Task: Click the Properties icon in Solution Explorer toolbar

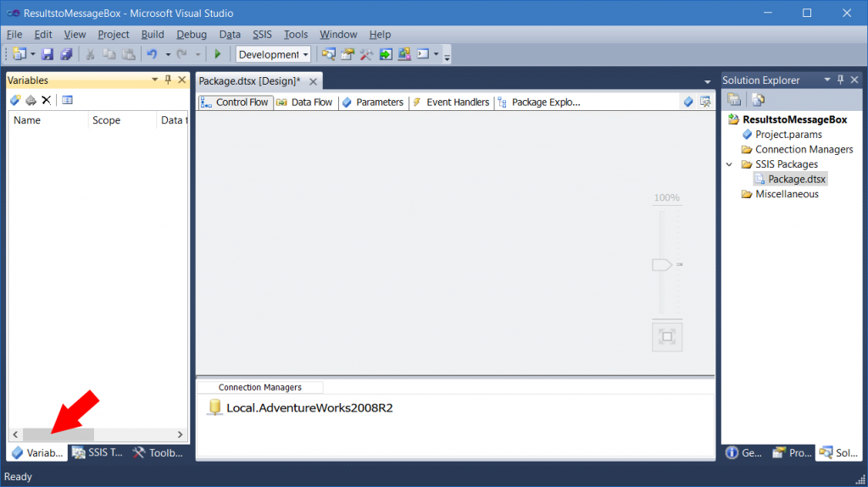Action: 734,100
